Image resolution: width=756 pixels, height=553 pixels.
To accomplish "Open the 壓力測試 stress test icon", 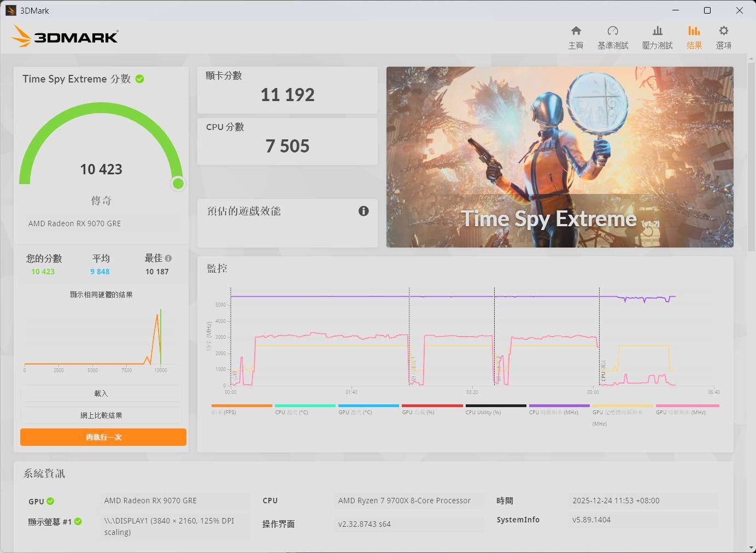I will 657,31.
